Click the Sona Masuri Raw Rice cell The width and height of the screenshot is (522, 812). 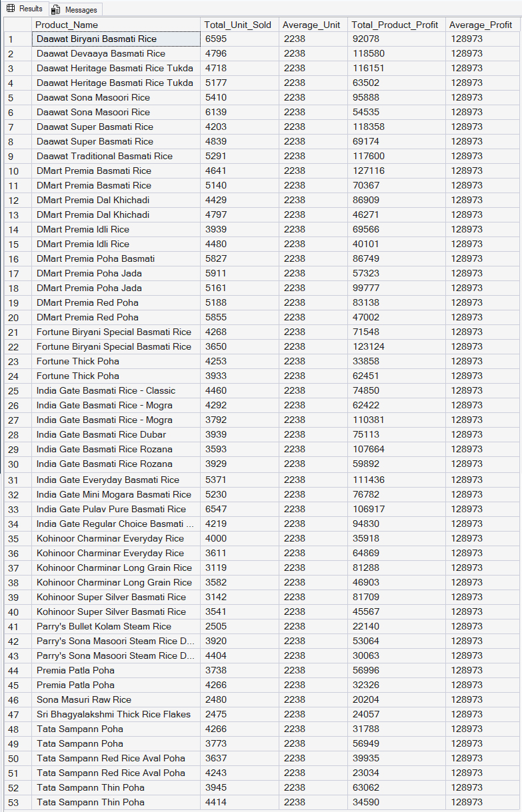point(115,699)
